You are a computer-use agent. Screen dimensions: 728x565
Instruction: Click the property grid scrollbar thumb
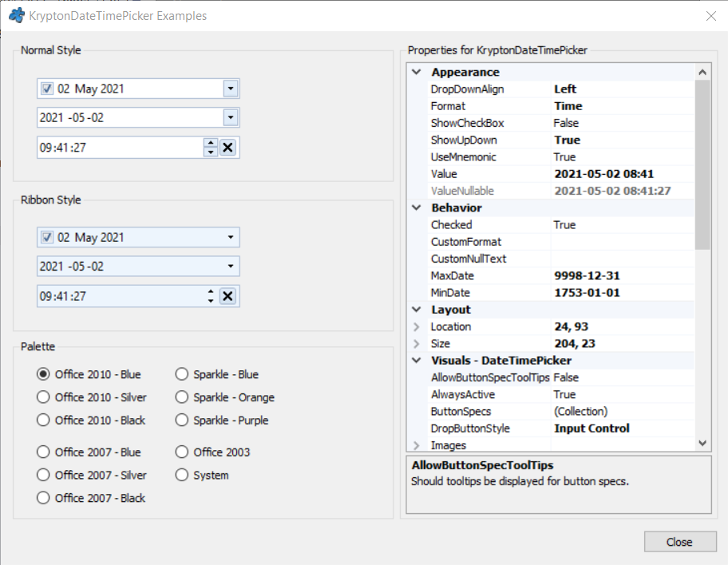tap(702, 165)
